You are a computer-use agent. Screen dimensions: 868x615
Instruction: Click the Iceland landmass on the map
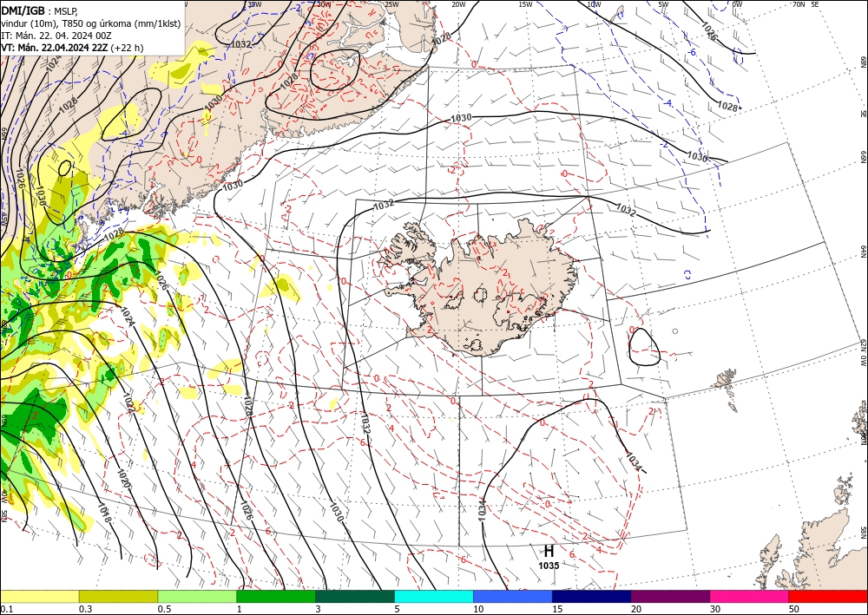coord(482,288)
